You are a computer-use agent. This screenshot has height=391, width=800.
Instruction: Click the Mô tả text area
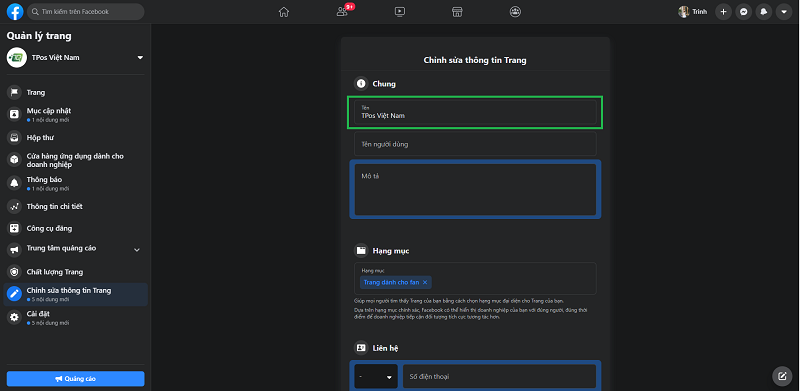pyautogui.click(x=475, y=189)
